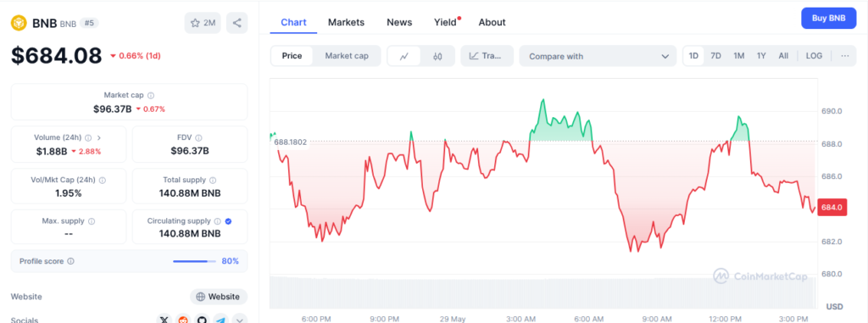This screenshot has height=323, width=868.
Task: Expand the Volume (24h) chevron
Action: (99, 137)
